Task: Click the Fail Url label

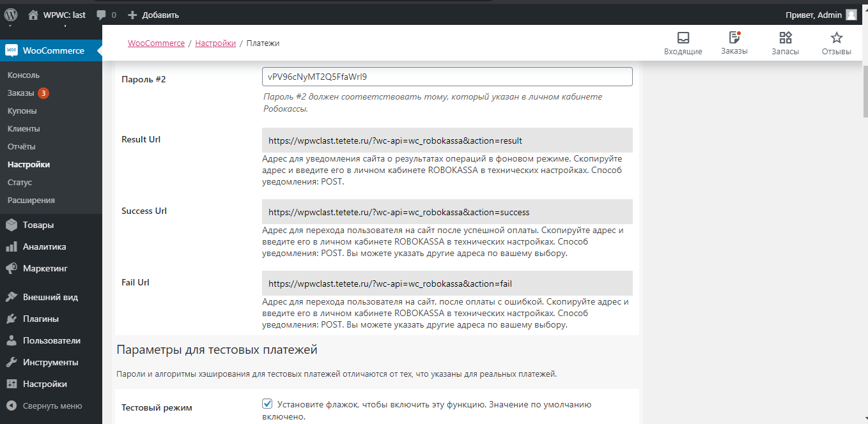Action: click(136, 282)
